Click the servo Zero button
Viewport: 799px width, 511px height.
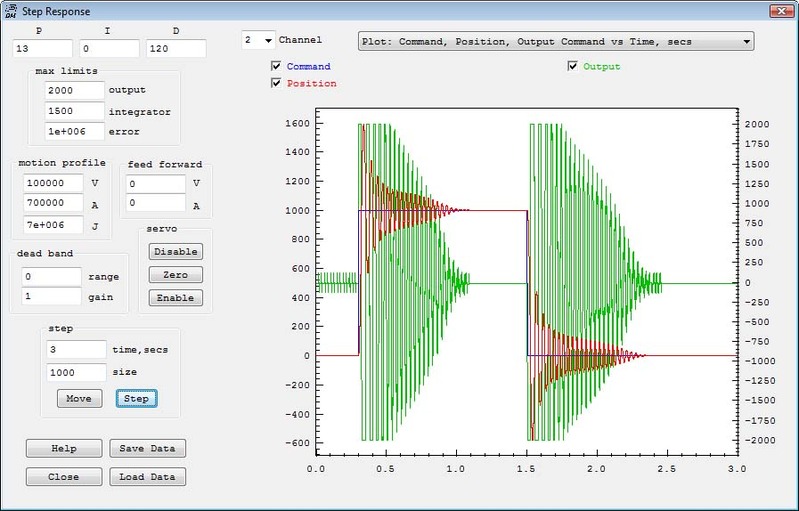tap(175, 275)
